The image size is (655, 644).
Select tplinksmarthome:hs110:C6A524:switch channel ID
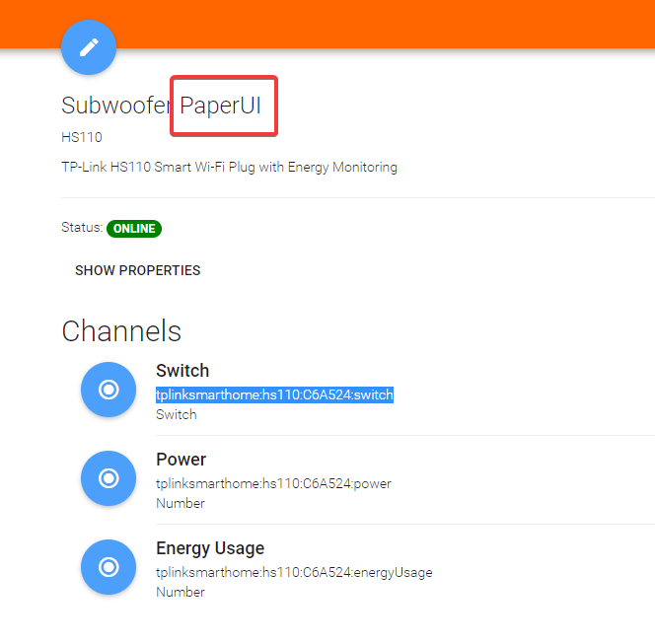point(274,394)
